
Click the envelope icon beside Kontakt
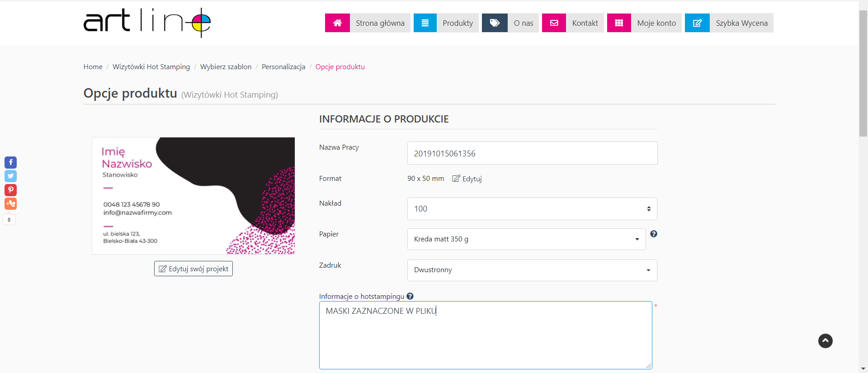click(x=554, y=23)
